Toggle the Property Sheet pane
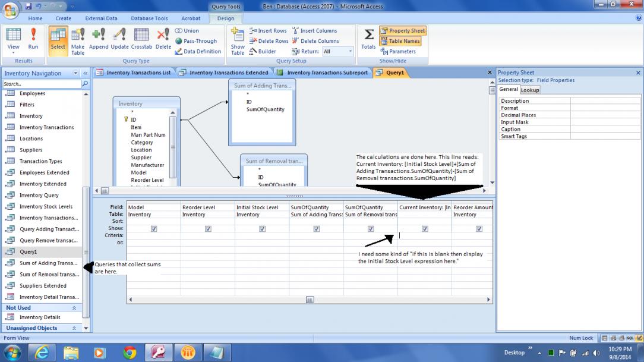The image size is (644, 362). tap(403, 31)
